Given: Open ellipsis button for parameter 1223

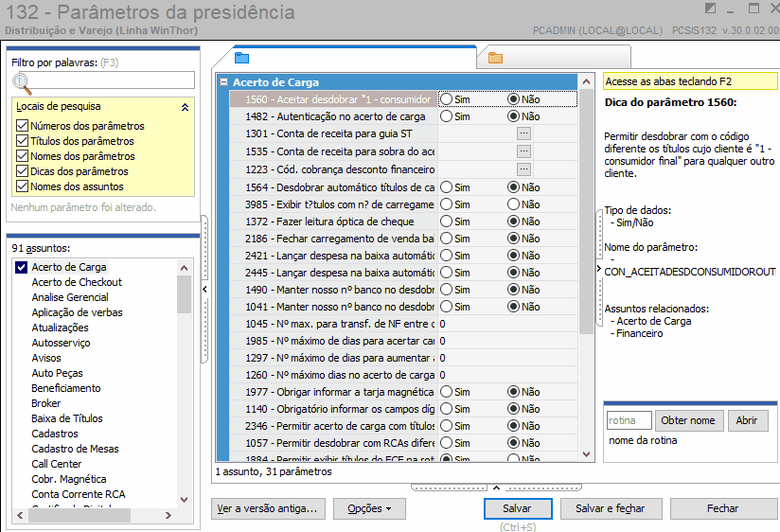Looking at the screenshot, I should point(523,169).
